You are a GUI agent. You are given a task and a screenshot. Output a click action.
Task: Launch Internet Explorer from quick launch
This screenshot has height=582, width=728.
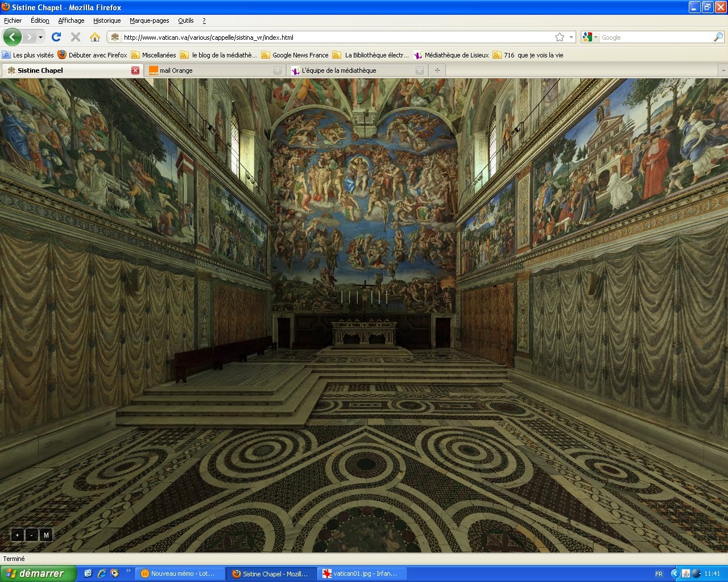click(102, 573)
